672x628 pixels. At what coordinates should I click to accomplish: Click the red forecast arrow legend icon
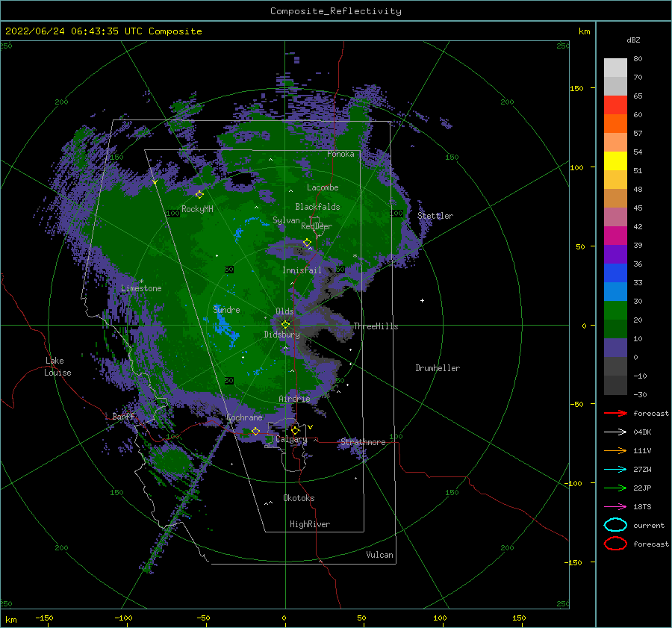[x=615, y=413]
